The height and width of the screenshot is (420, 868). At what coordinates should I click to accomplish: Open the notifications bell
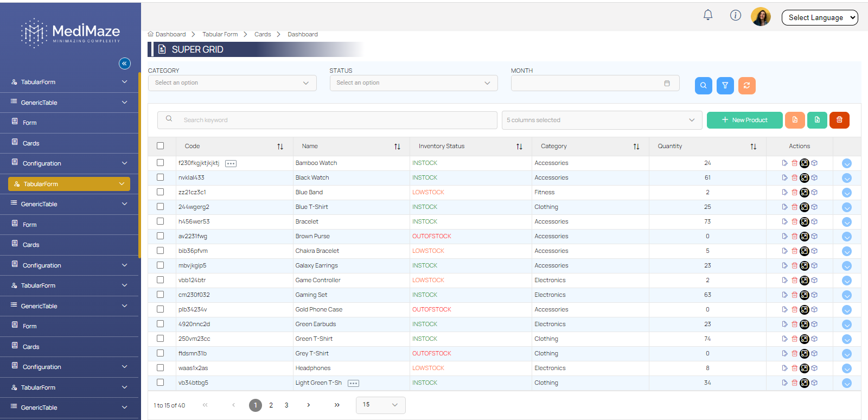[x=708, y=15]
